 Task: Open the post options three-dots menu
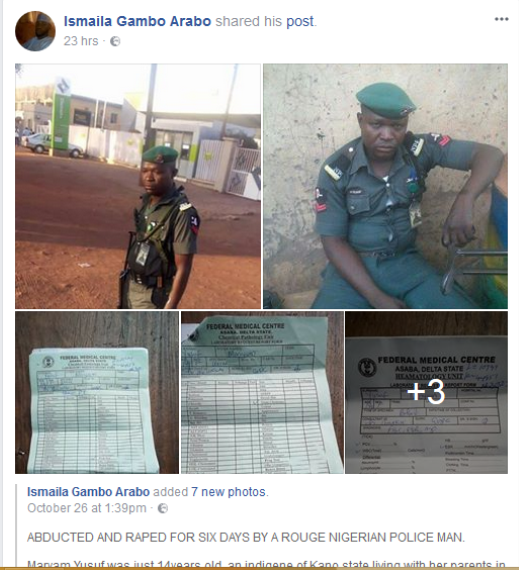tap(501, 19)
